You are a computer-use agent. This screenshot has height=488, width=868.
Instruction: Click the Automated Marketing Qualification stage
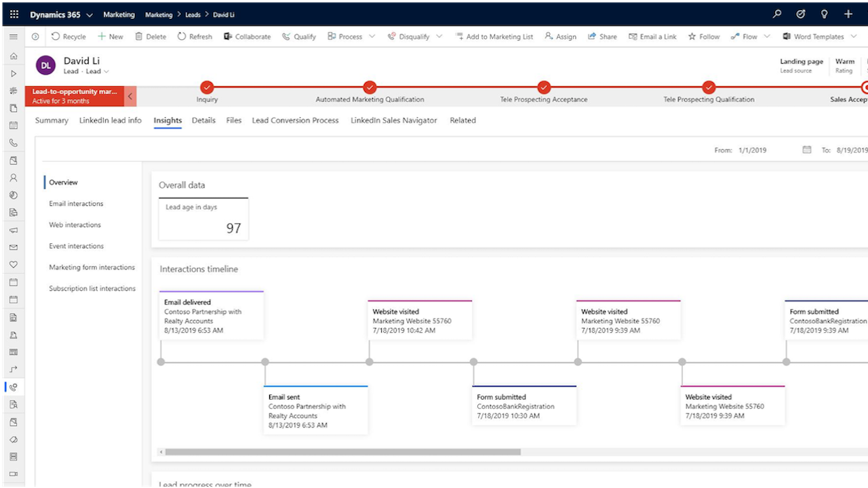coord(370,87)
